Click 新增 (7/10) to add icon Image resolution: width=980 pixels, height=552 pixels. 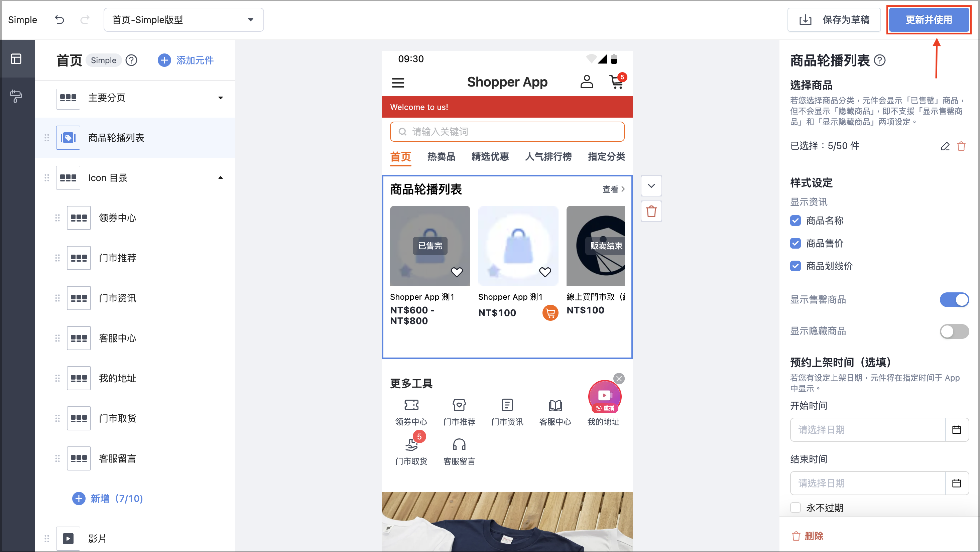click(x=108, y=498)
